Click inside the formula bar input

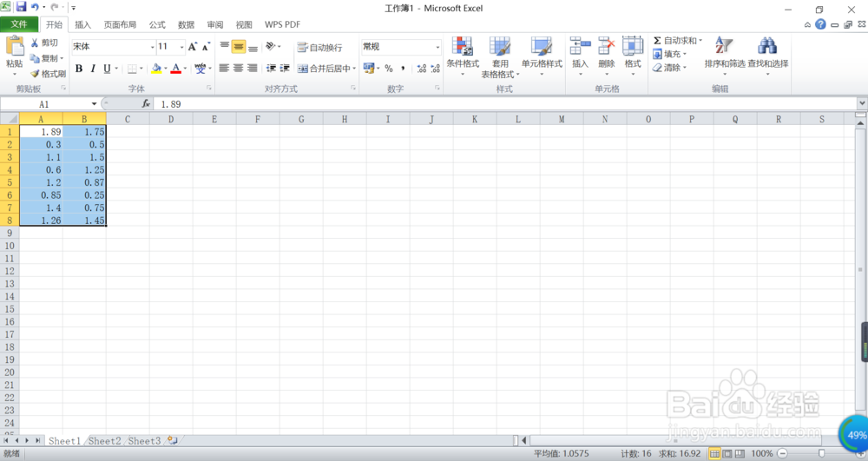click(503, 103)
